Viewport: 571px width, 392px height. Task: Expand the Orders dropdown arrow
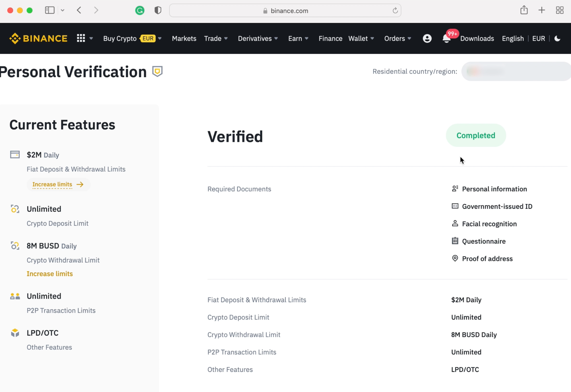point(409,38)
